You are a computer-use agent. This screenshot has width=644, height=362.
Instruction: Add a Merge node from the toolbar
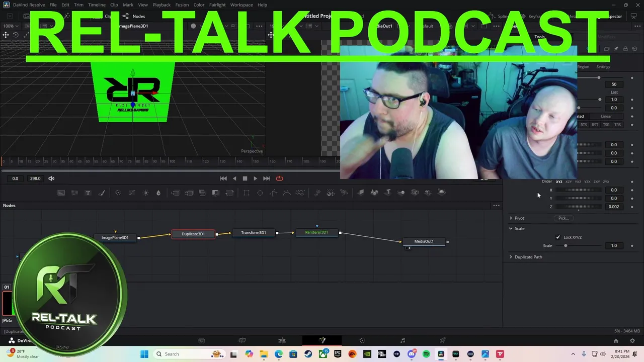(x=175, y=193)
